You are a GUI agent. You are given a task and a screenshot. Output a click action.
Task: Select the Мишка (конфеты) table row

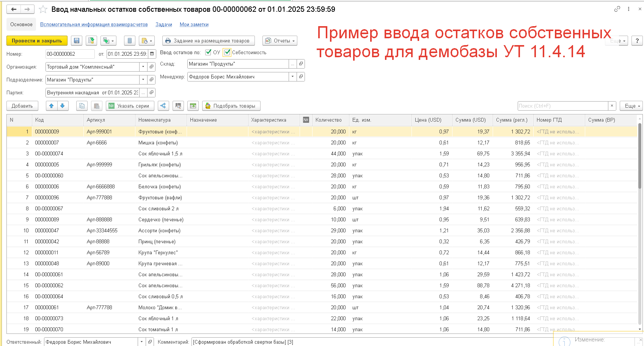(158, 143)
